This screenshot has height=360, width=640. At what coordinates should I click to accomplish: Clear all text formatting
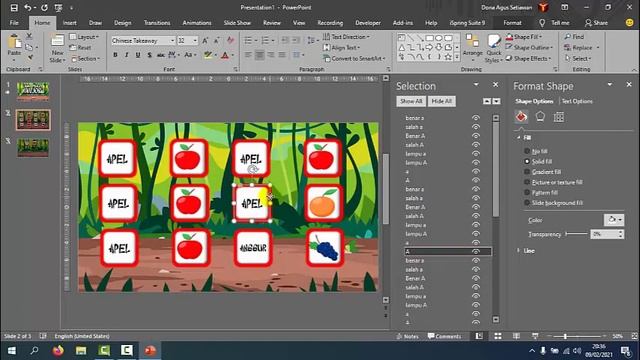coord(230,40)
